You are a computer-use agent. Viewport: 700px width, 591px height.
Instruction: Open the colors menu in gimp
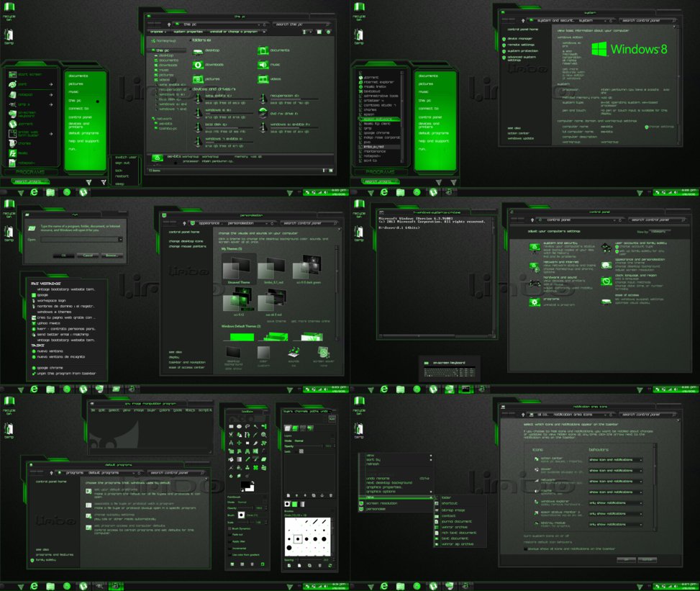[x=165, y=410]
